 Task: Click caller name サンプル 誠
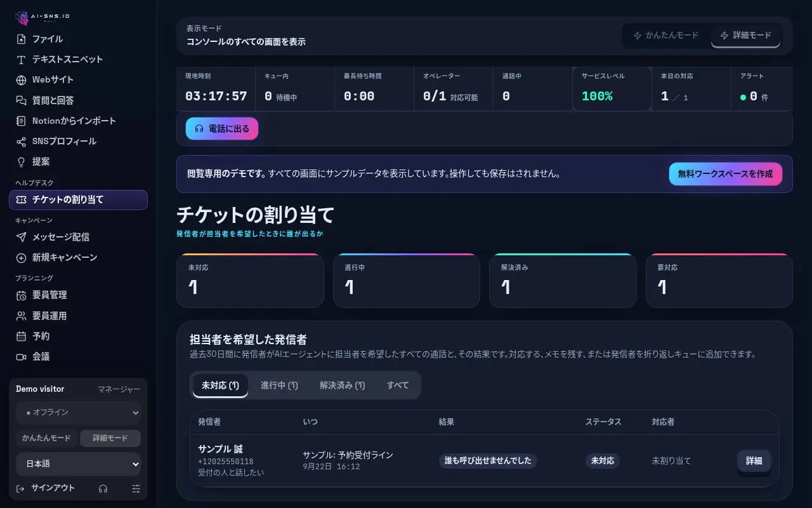(220, 449)
